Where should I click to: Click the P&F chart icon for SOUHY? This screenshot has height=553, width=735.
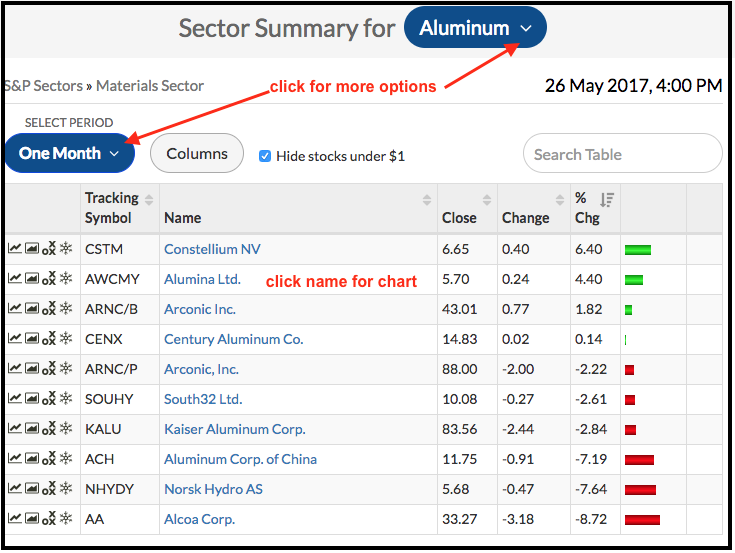coord(49,400)
